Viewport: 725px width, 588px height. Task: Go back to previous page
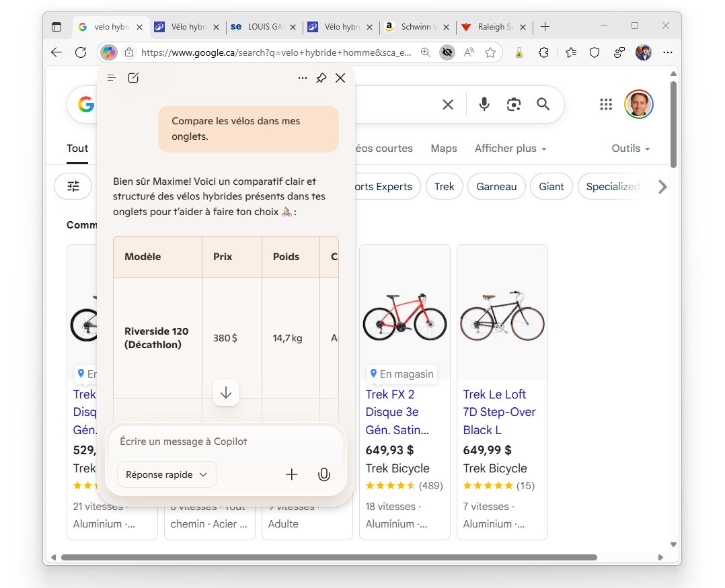(x=56, y=52)
